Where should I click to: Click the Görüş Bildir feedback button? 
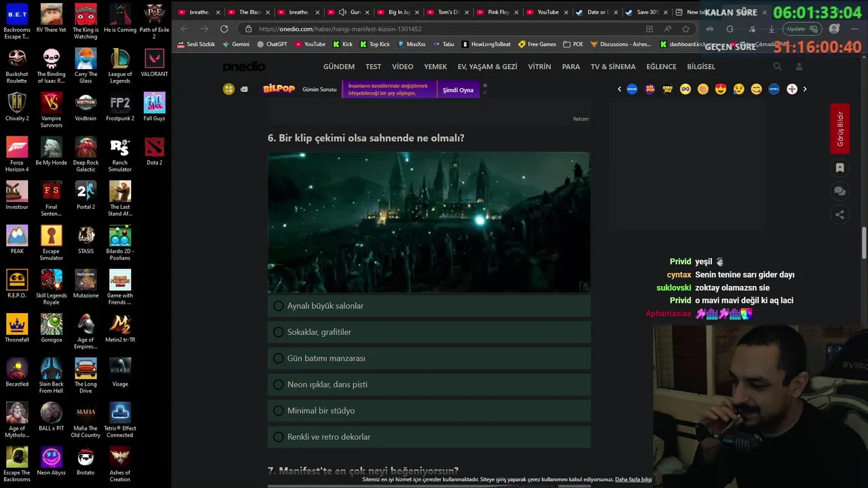click(840, 129)
